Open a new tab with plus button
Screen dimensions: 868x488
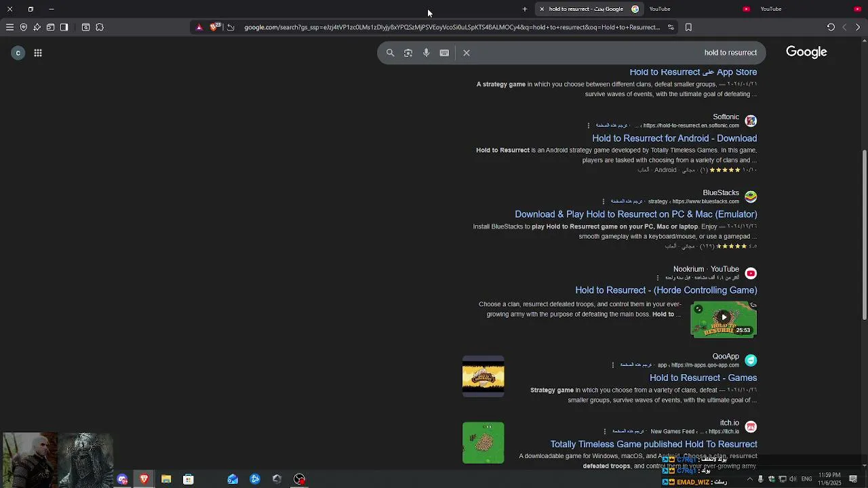point(525,9)
